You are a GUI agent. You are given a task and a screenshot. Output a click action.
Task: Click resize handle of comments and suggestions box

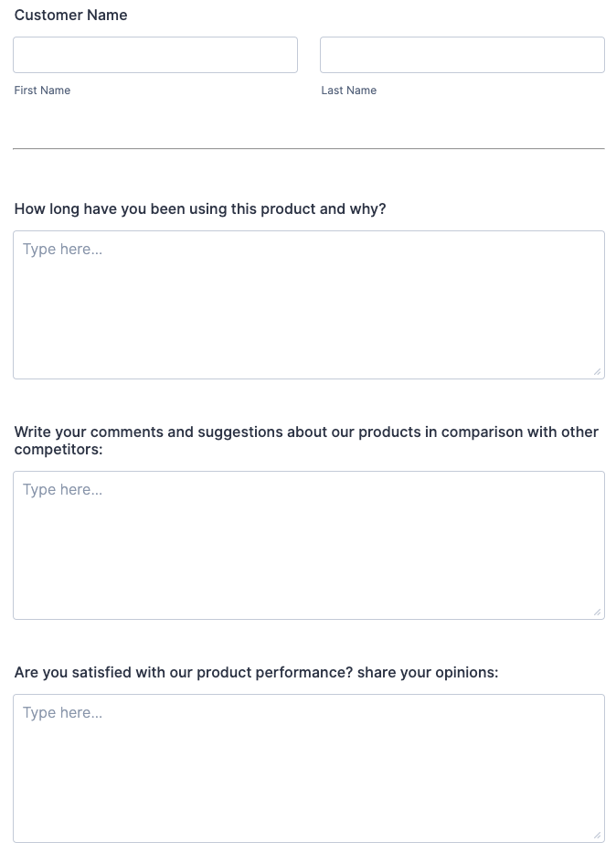tap(597, 612)
